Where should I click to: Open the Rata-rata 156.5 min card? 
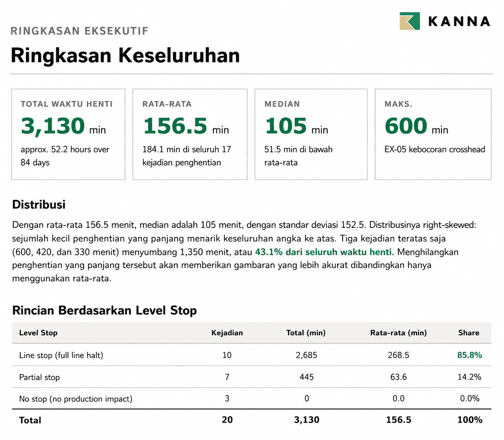point(190,134)
